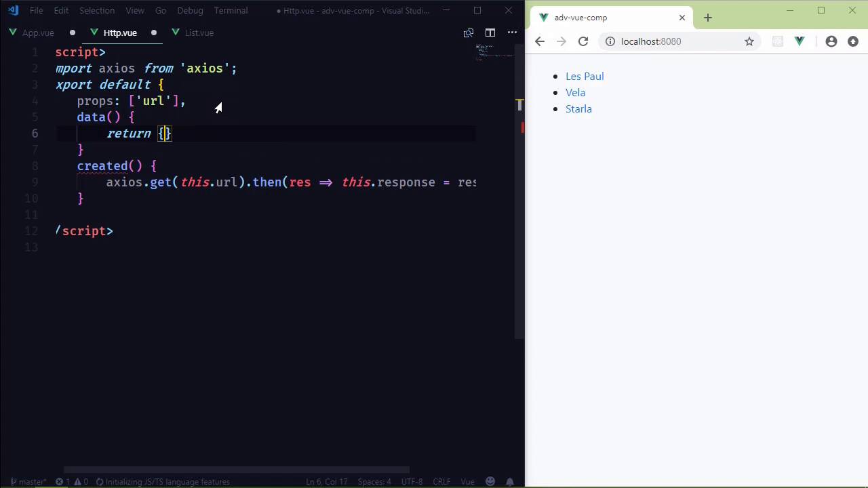Open the Les Paul link
The image size is (868, 488).
tap(585, 77)
